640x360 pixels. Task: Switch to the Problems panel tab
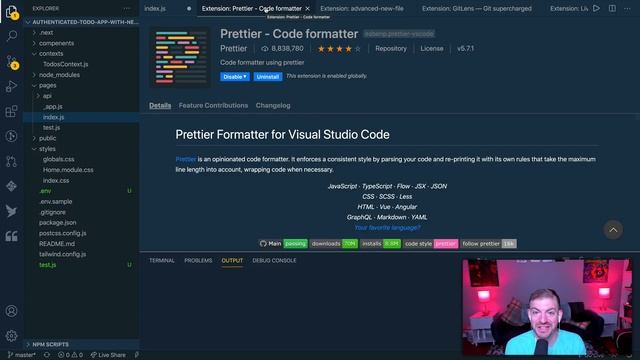[198, 260]
